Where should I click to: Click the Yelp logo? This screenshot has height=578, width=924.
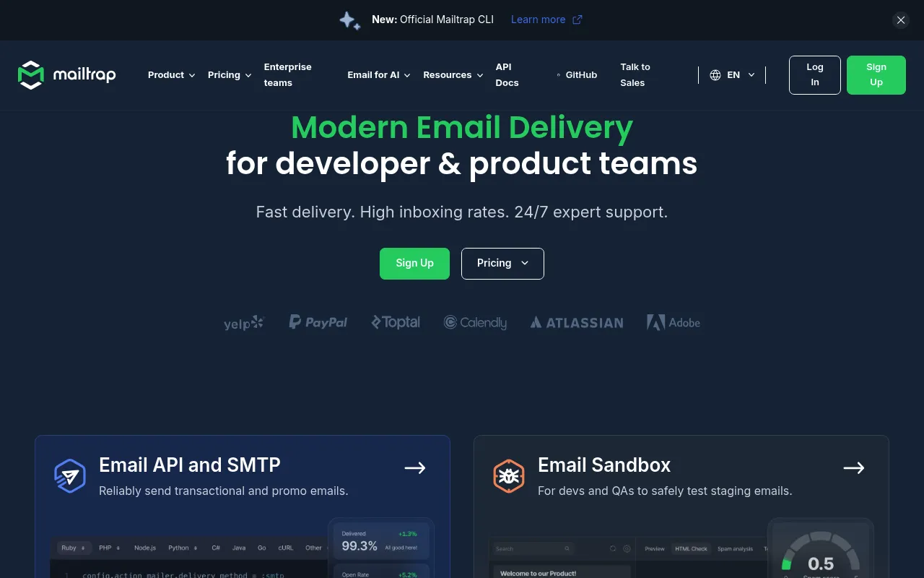tap(244, 323)
